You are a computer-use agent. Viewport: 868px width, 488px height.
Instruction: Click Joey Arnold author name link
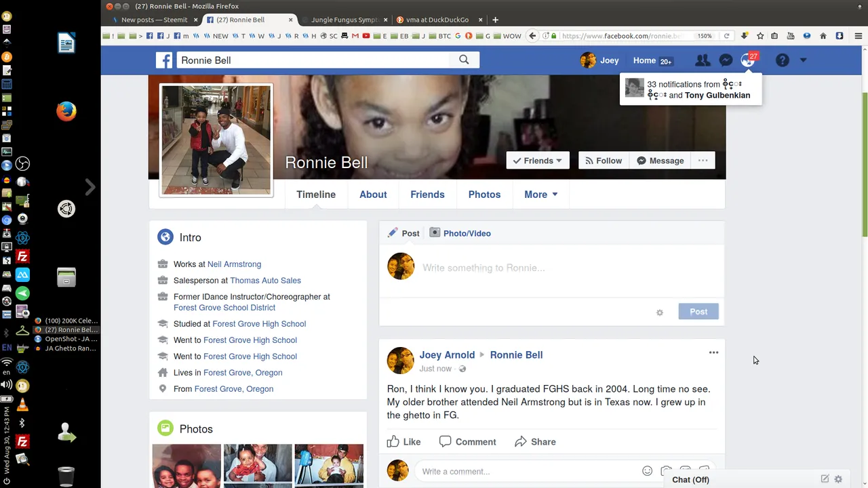pyautogui.click(x=447, y=355)
